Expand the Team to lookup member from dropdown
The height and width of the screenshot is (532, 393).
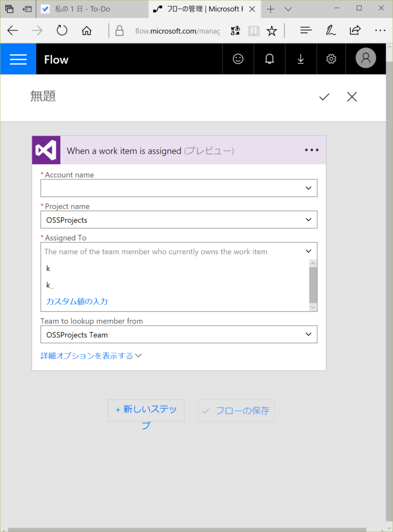308,334
